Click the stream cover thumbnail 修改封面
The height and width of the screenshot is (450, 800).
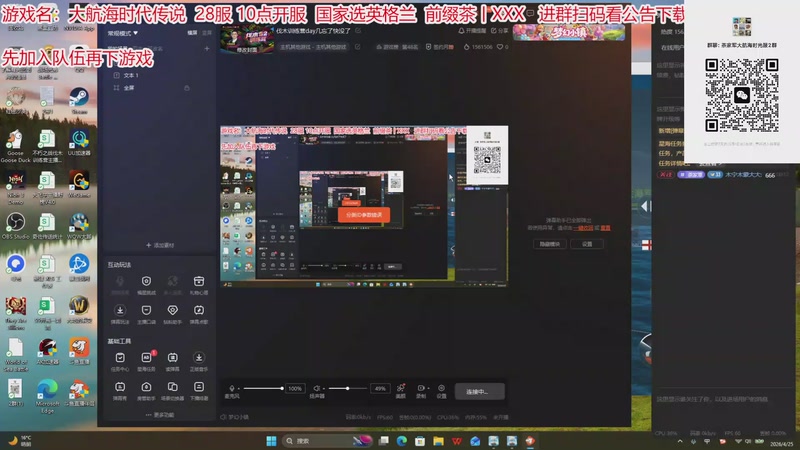[247, 39]
